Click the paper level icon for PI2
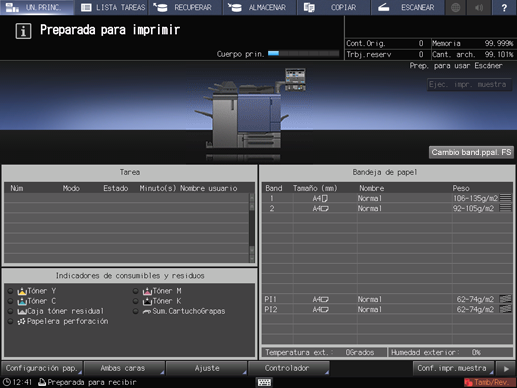This screenshot has height=388, width=517. [x=505, y=309]
